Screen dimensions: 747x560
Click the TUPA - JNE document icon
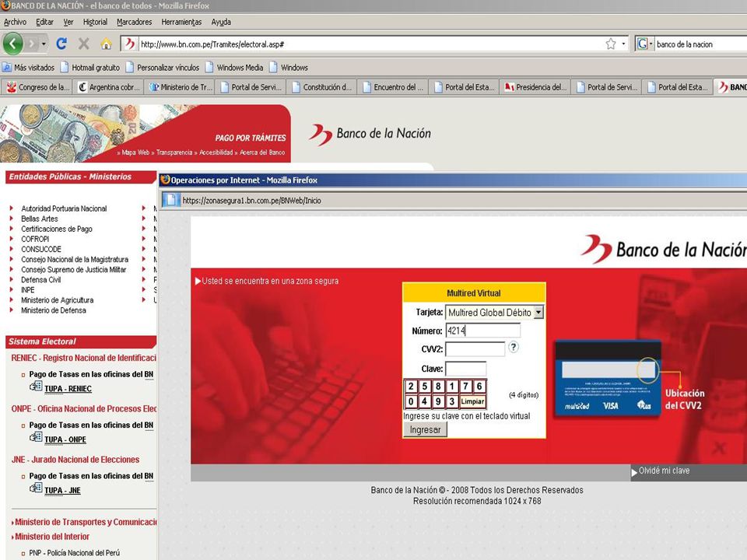[36, 488]
